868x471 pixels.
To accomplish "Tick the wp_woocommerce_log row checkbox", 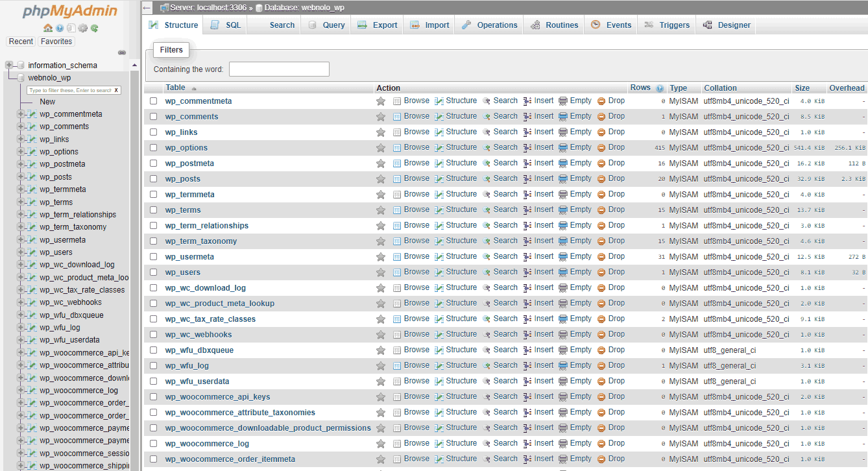I will pos(154,444).
